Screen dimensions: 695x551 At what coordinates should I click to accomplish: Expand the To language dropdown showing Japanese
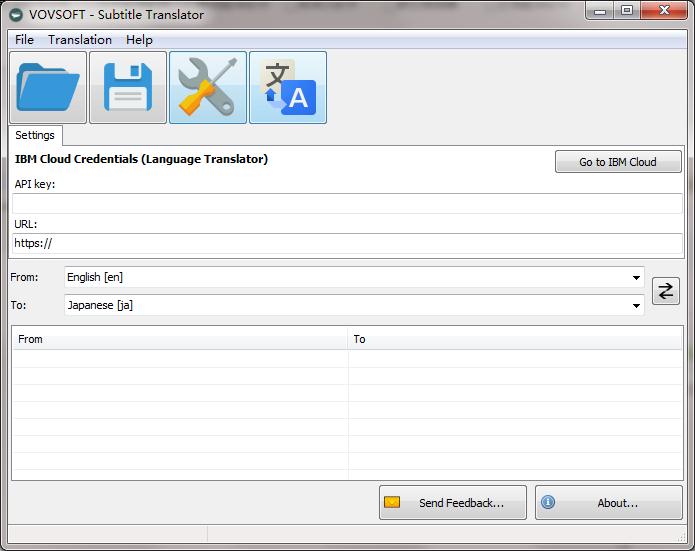354,305
